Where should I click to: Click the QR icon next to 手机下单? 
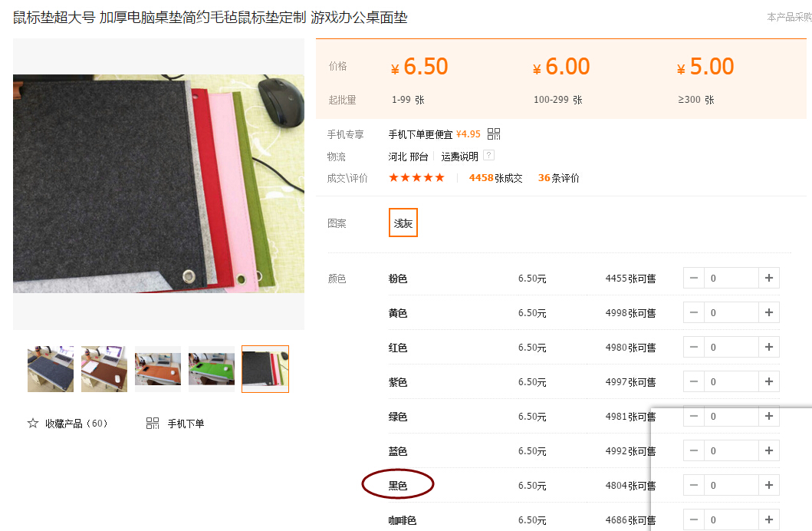pyautogui.click(x=153, y=424)
